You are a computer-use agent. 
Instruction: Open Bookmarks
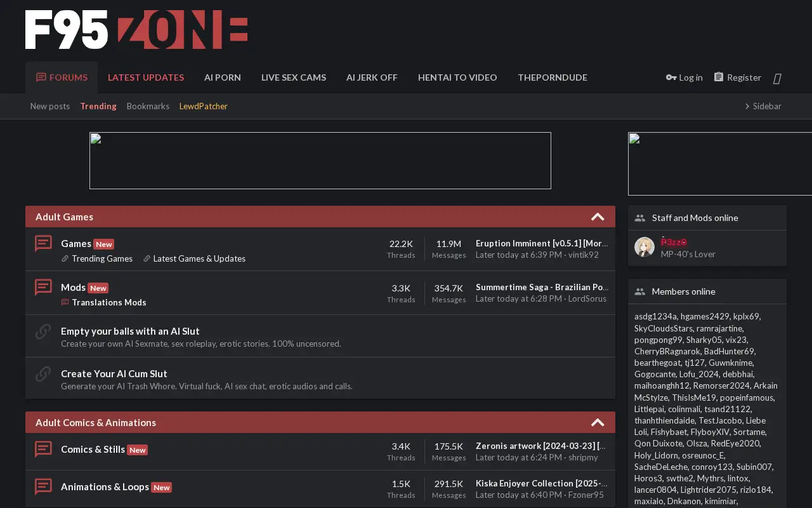[x=148, y=106]
